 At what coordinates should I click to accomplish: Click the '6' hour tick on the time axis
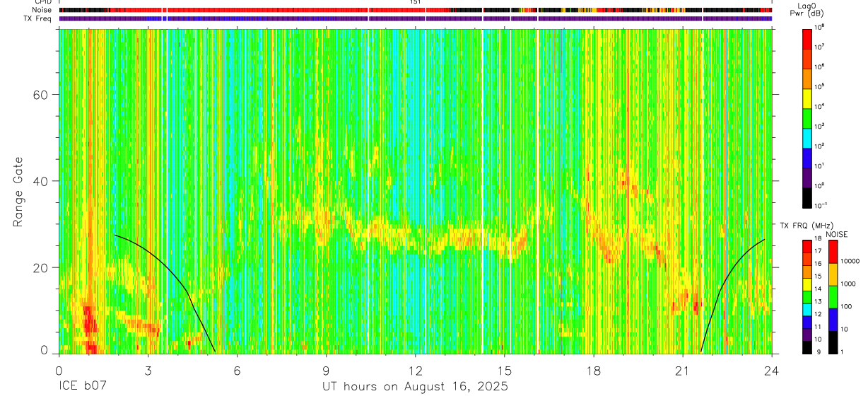[x=237, y=371]
